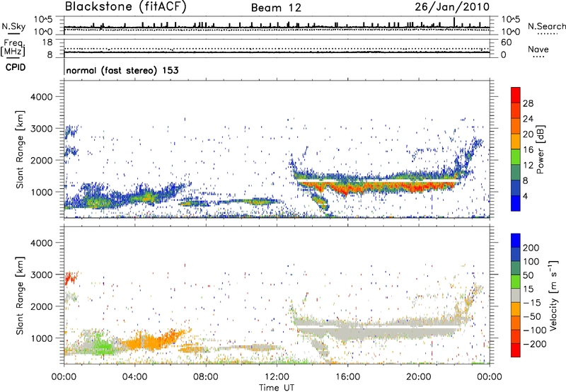Pick the yellow-orange 16–20 dB power colorbar segment
Viewport: 566px width, 392px height.
point(516,142)
